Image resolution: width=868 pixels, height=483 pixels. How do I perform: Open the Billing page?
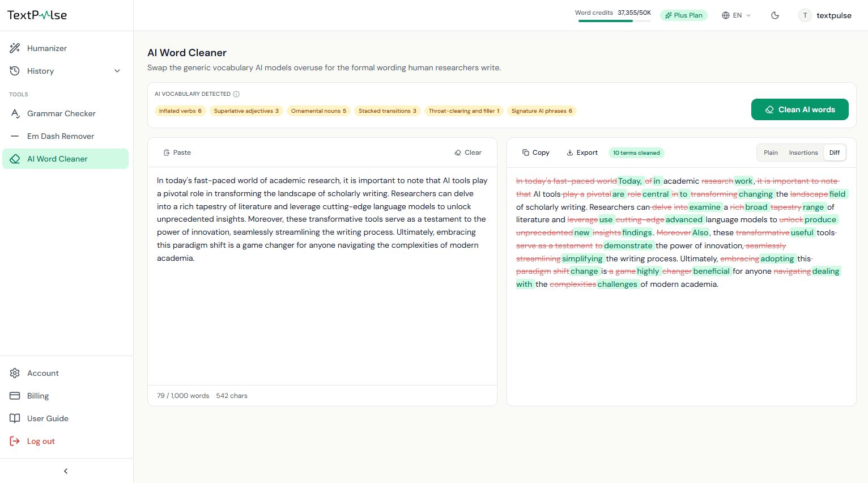[65, 396]
